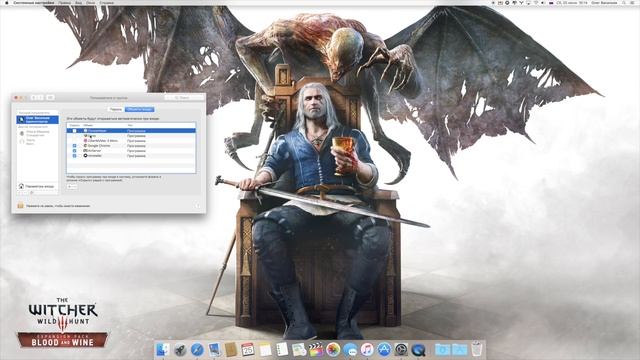Open the help question mark button
The height and width of the screenshot is (360, 640).
point(198,205)
